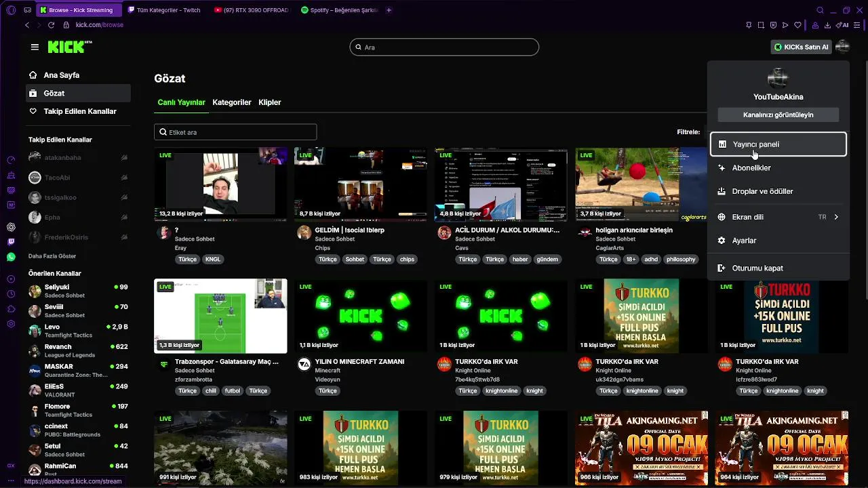Open extensions cube icon in sidebar
Viewport: 868px width, 488px height.
pyautogui.click(x=11, y=309)
